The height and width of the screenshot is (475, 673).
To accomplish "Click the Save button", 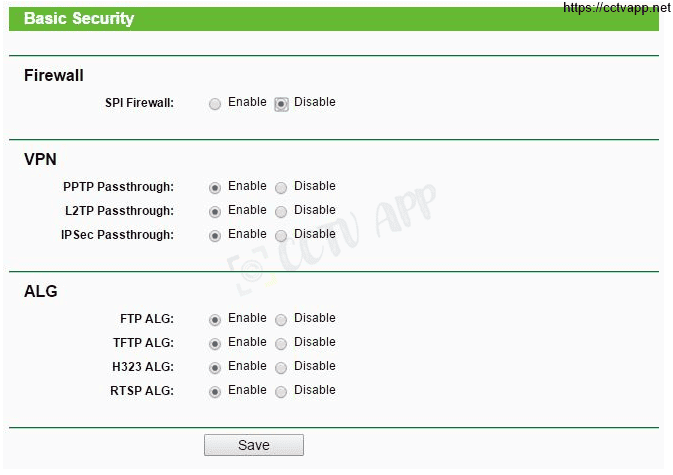I will click(x=253, y=445).
